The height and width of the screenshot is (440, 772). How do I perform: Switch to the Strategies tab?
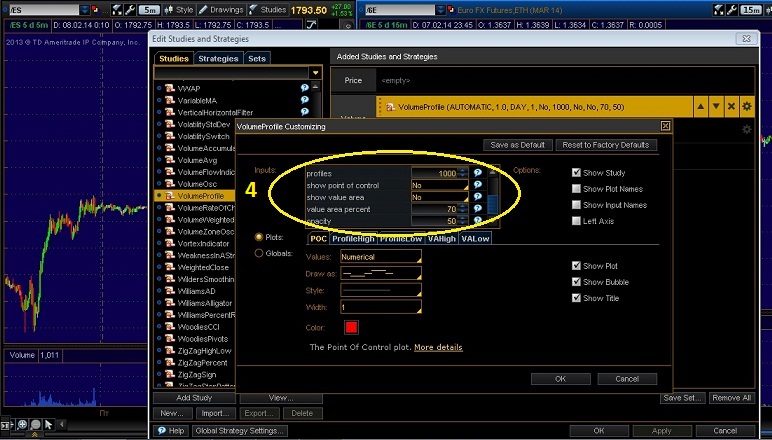(218, 58)
